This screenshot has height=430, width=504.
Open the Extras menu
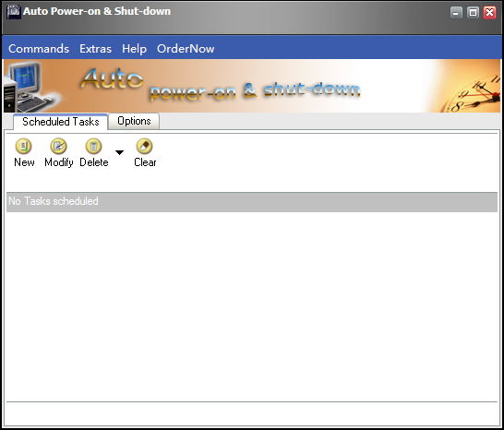(x=95, y=49)
